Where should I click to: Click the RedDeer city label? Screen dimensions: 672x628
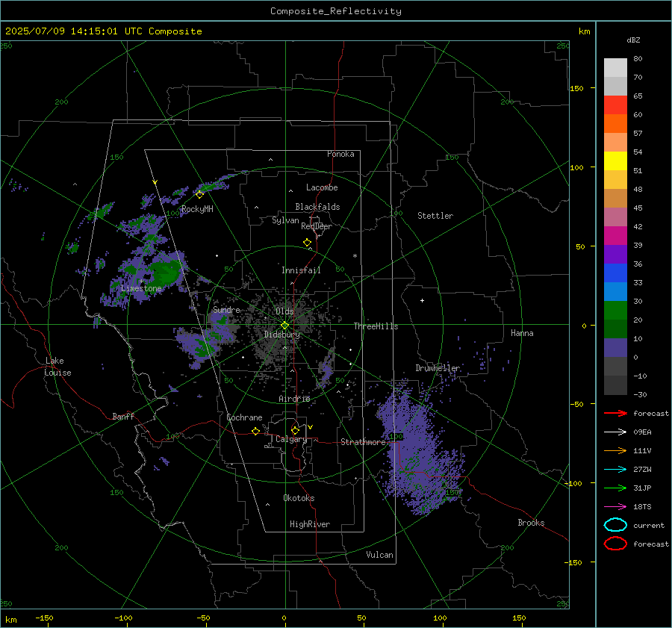(x=317, y=226)
